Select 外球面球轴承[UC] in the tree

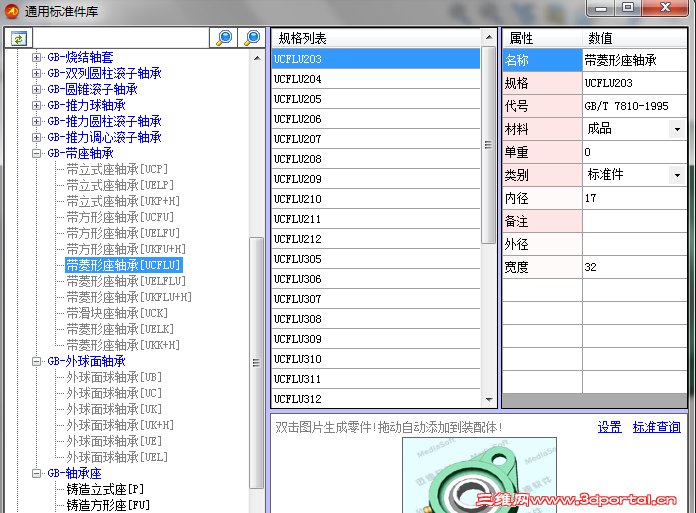pos(114,393)
